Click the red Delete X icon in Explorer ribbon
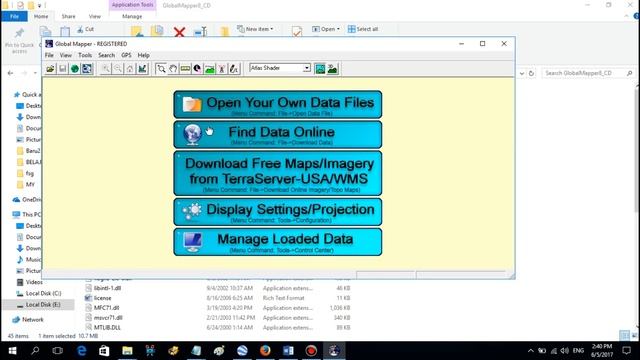This screenshot has width=640, height=360. (x=179, y=32)
